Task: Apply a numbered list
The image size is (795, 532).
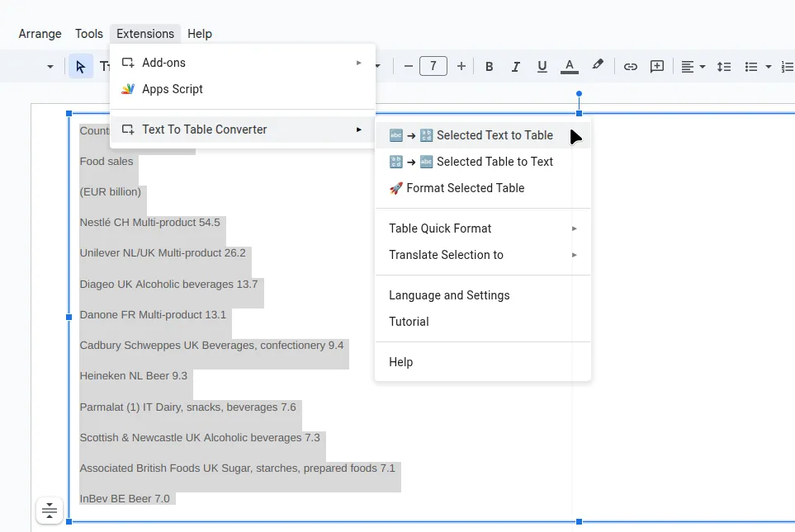Action: click(786, 66)
